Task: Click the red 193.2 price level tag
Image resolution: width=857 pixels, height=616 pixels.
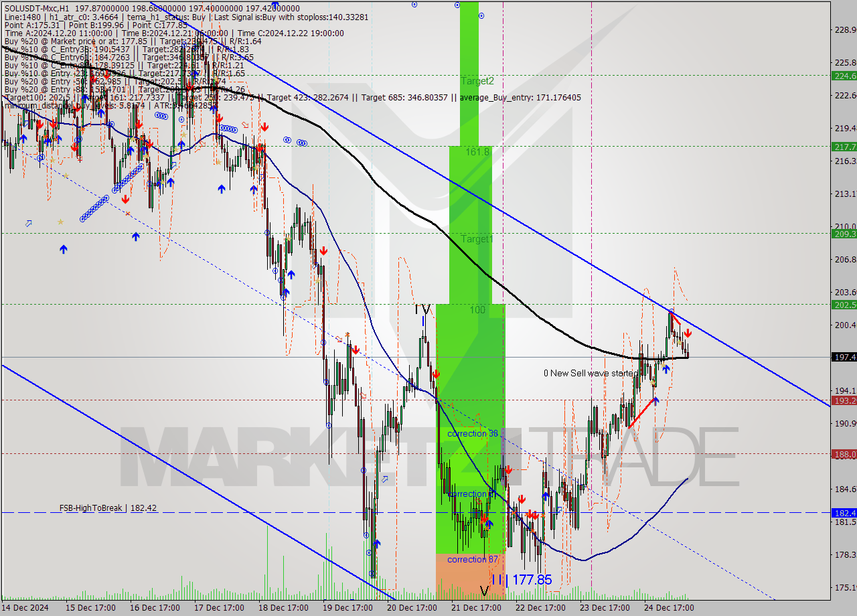Action: tap(844, 400)
